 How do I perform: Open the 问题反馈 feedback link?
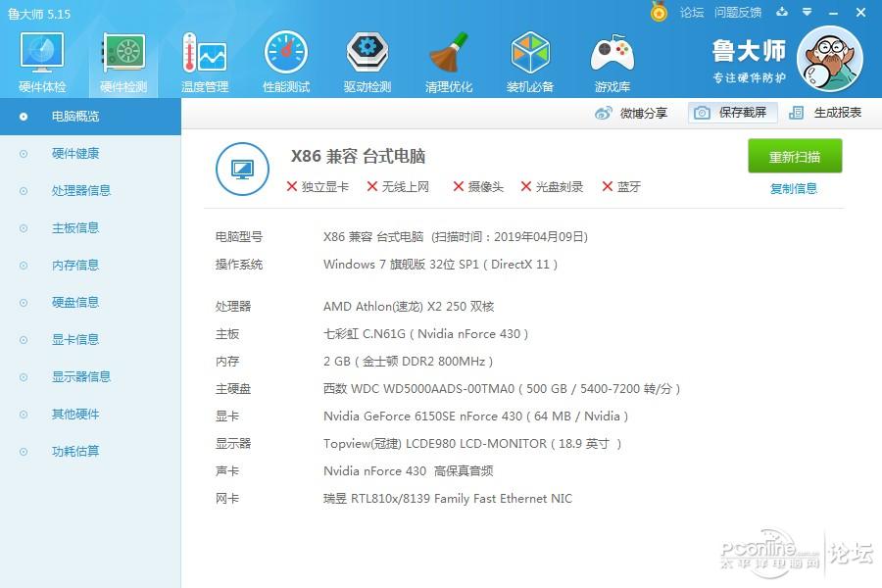(737, 12)
